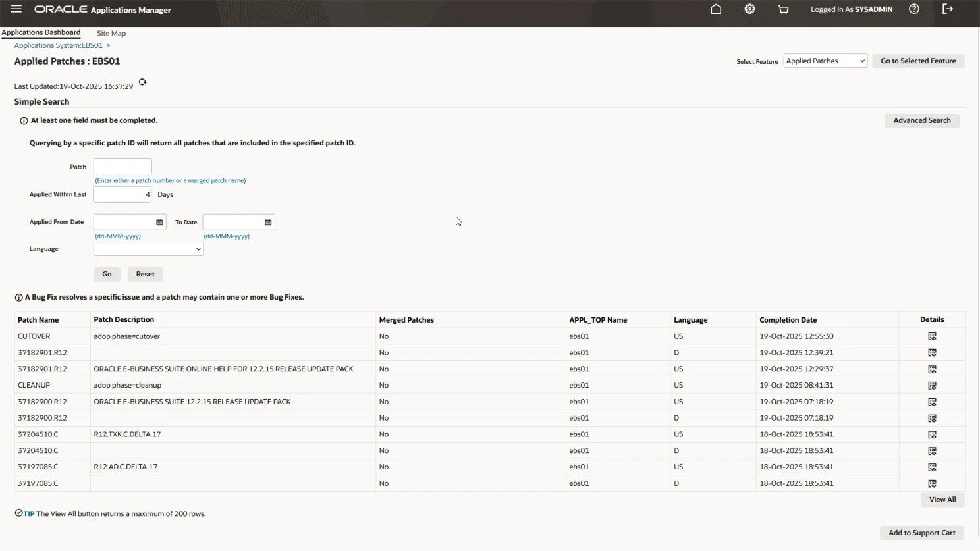Expand the Select Feature dropdown
The image size is (980, 551).
[825, 61]
